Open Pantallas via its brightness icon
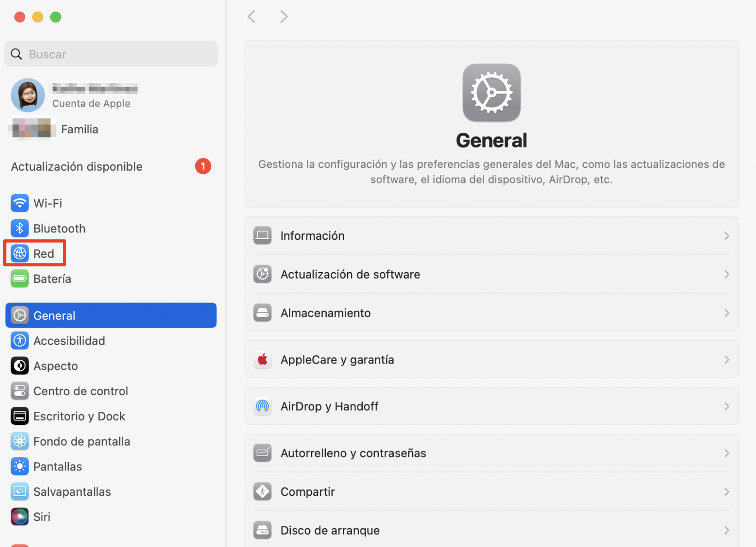This screenshot has height=547, width=756. (19, 466)
